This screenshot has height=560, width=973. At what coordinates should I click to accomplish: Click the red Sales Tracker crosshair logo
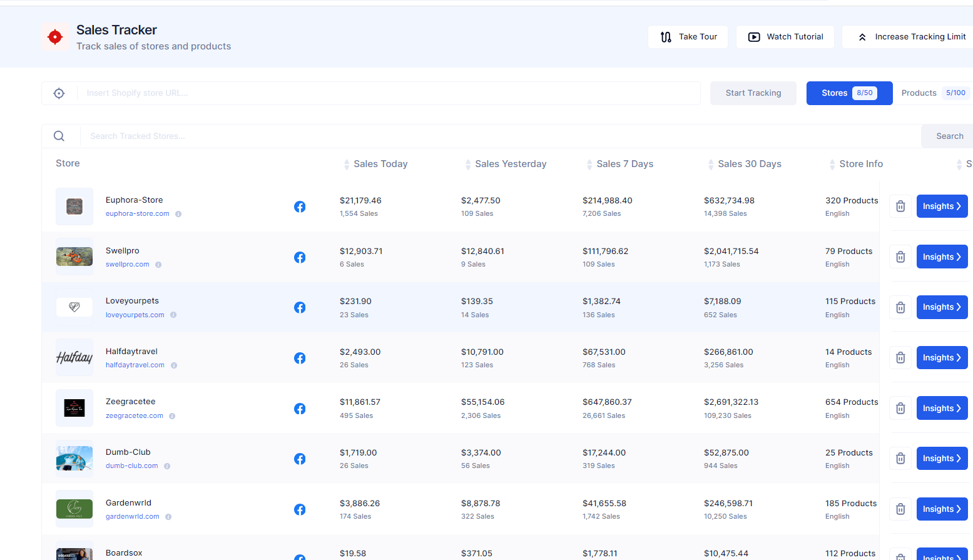55,37
